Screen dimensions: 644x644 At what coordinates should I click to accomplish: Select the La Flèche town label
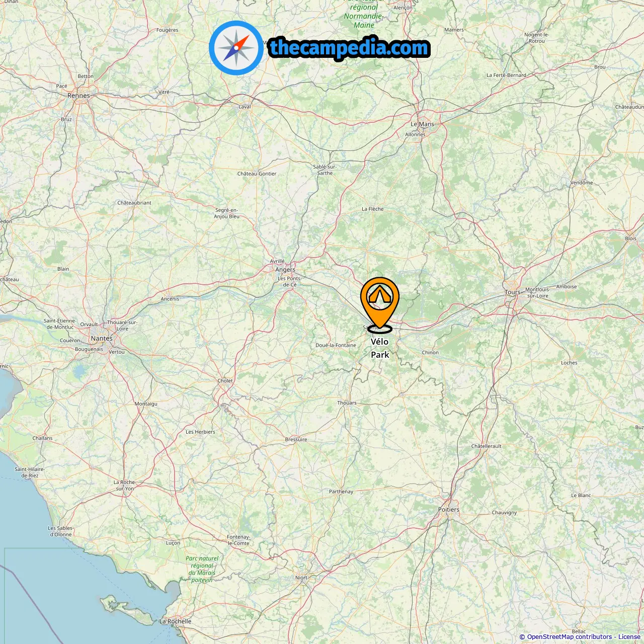click(372, 209)
